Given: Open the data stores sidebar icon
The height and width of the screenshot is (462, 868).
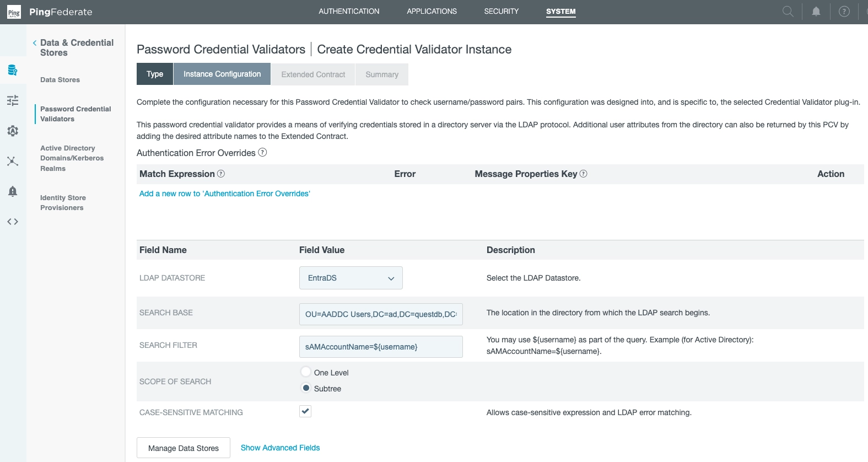Looking at the screenshot, I should [x=13, y=70].
